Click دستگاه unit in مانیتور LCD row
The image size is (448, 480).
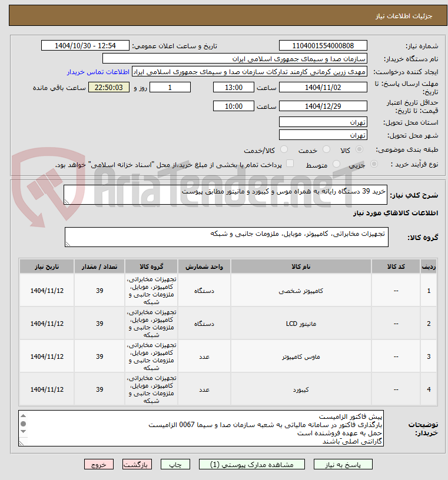(x=204, y=324)
